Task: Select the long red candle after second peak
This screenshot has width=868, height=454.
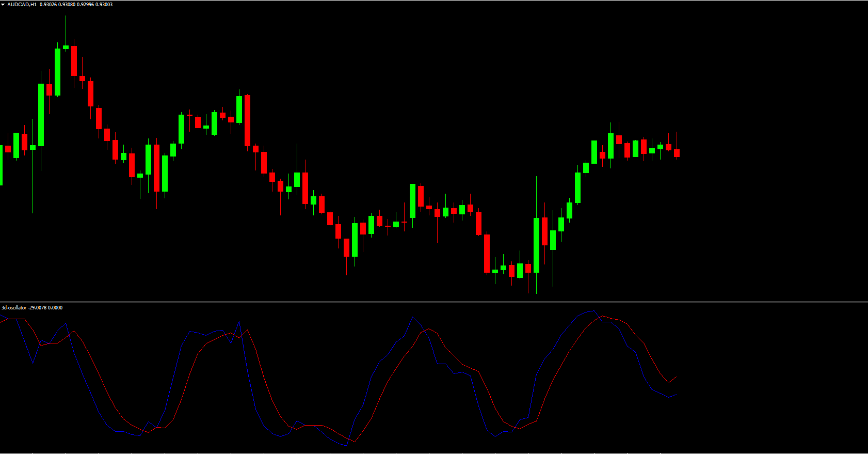Action: [x=247, y=120]
